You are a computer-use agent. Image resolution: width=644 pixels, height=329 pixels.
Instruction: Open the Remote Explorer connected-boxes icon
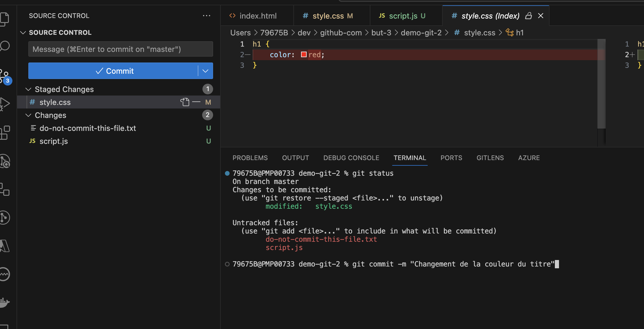[4, 189]
